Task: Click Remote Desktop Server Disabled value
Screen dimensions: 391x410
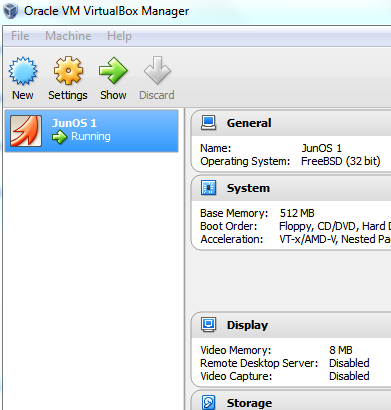Action: [x=349, y=363]
